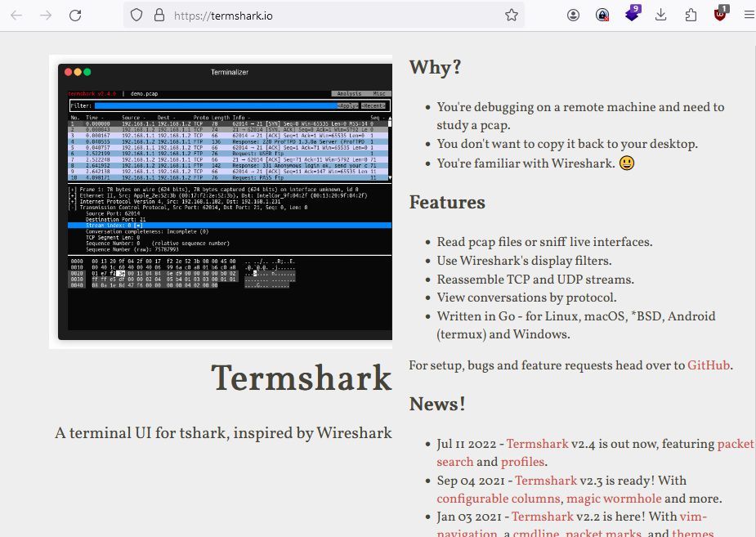Click the 'Features' heading
The height and width of the screenshot is (537, 756).
(447, 202)
